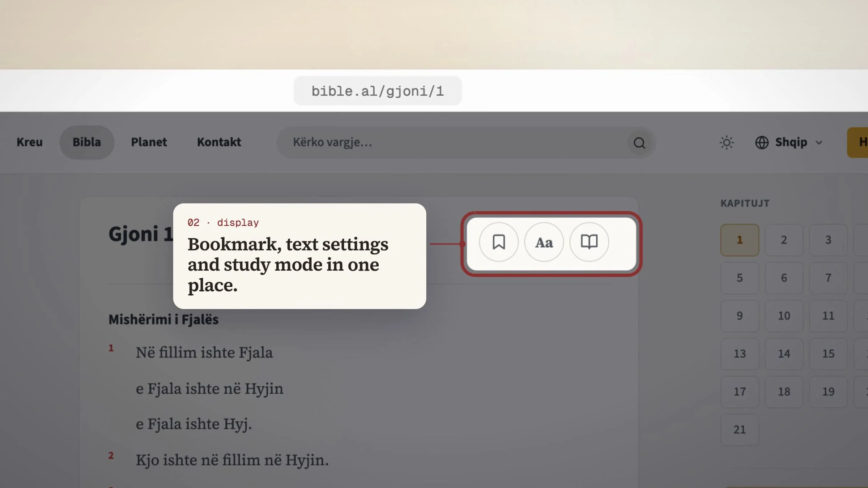Viewport: 868px width, 488px height.
Task: Enable study mode with the open book icon
Action: tap(589, 242)
